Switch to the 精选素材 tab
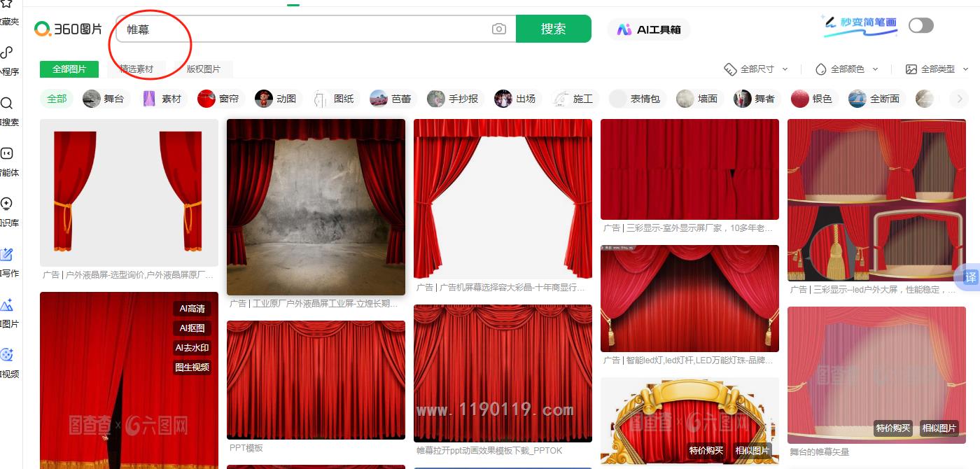This screenshot has width=980, height=469. [136, 69]
